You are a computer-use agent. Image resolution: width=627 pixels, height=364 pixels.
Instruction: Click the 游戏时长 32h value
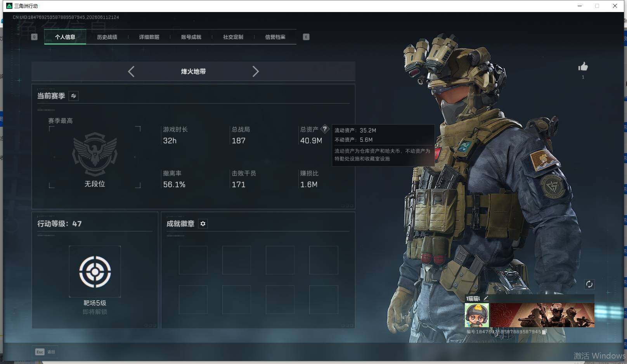pos(170,141)
